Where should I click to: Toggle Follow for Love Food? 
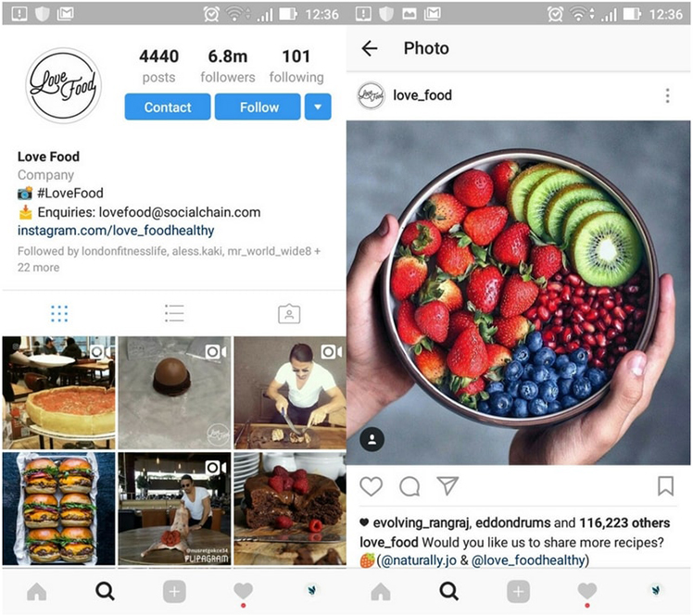258,107
